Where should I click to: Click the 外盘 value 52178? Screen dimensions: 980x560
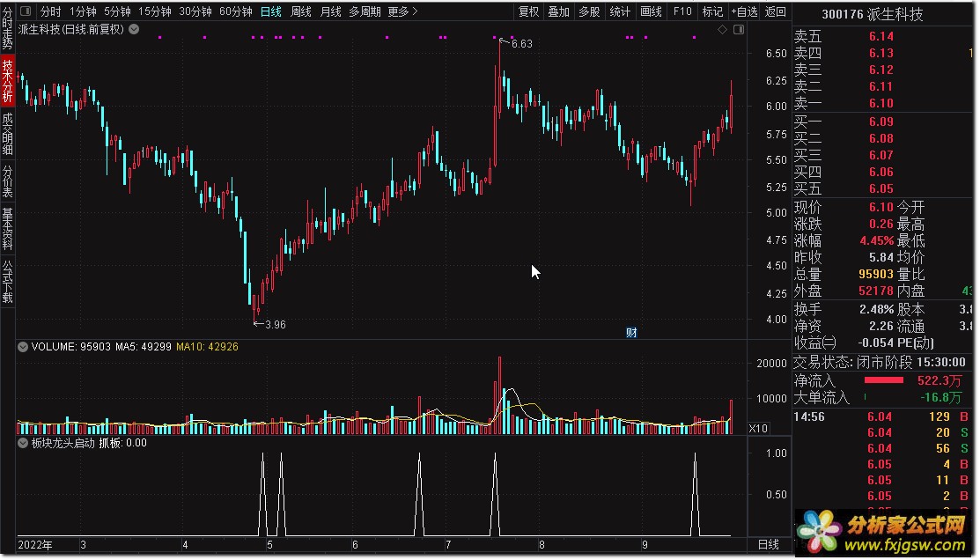(876, 291)
